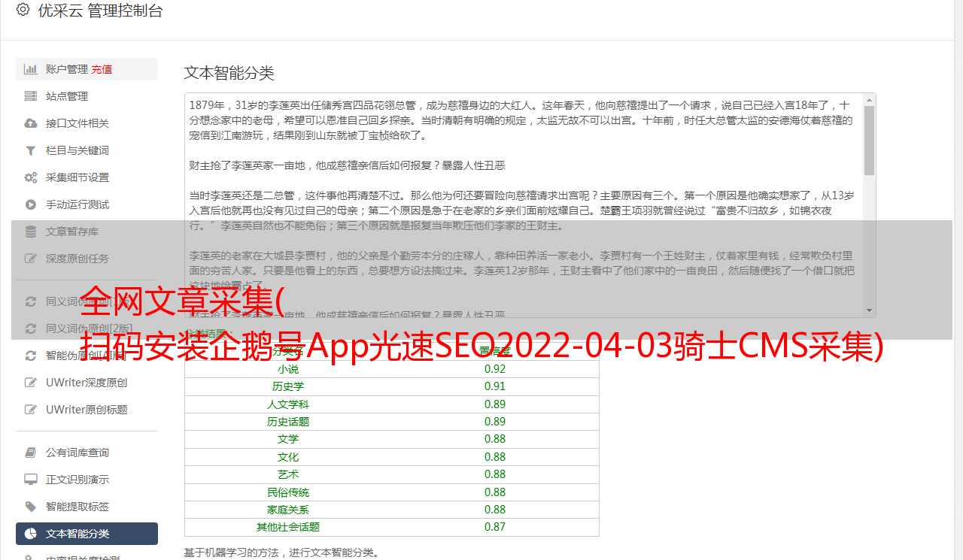Click the refresh icon for 同义词伪原创[2版]
963x560 pixels.
(31, 328)
